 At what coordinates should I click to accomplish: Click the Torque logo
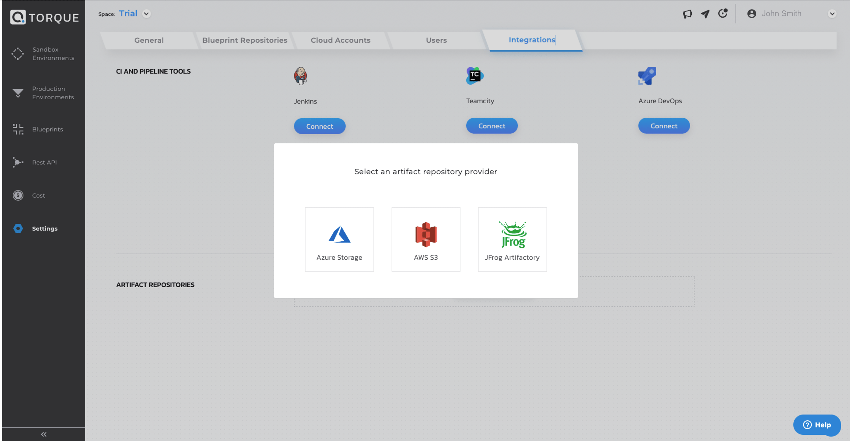tap(44, 17)
